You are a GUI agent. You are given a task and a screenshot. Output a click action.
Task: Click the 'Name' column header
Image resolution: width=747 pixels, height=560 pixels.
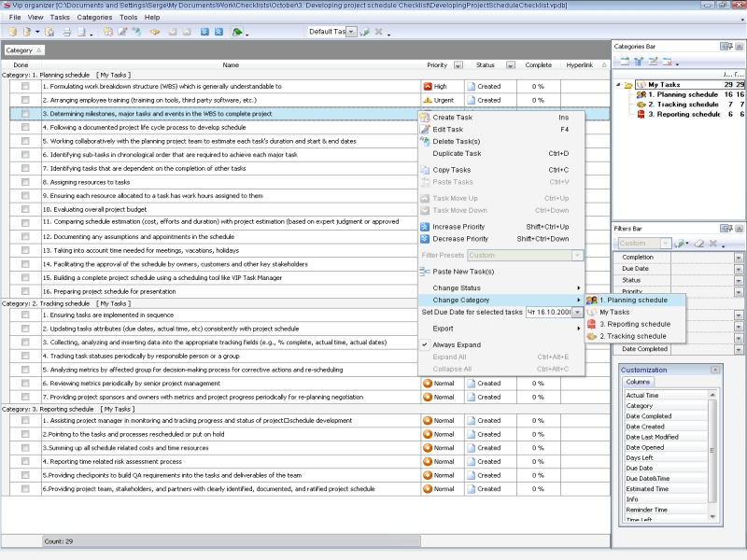point(231,65)
